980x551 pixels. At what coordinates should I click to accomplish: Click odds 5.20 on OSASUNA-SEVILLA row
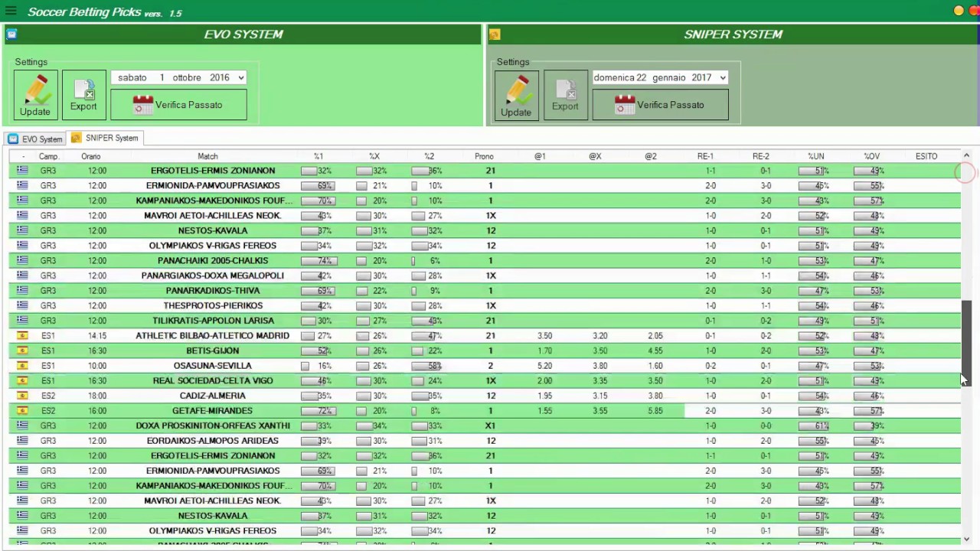pyautogui.click(x=545, y=366)
